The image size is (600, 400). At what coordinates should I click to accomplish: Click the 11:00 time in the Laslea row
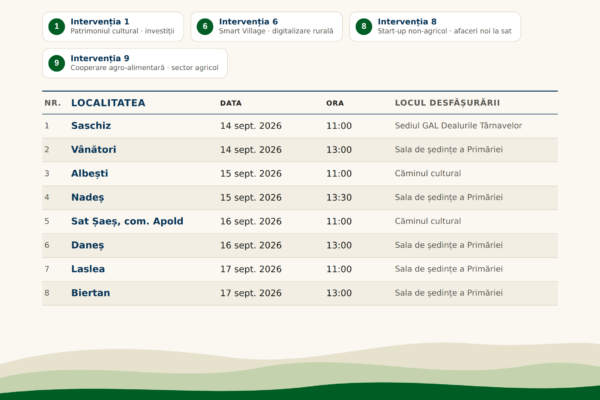tap(339, 269)
